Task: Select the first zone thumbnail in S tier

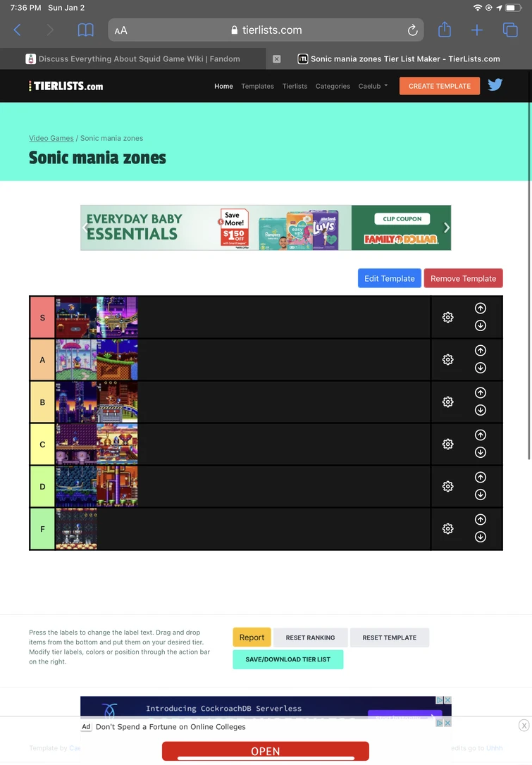Action: tap(75, 317)
